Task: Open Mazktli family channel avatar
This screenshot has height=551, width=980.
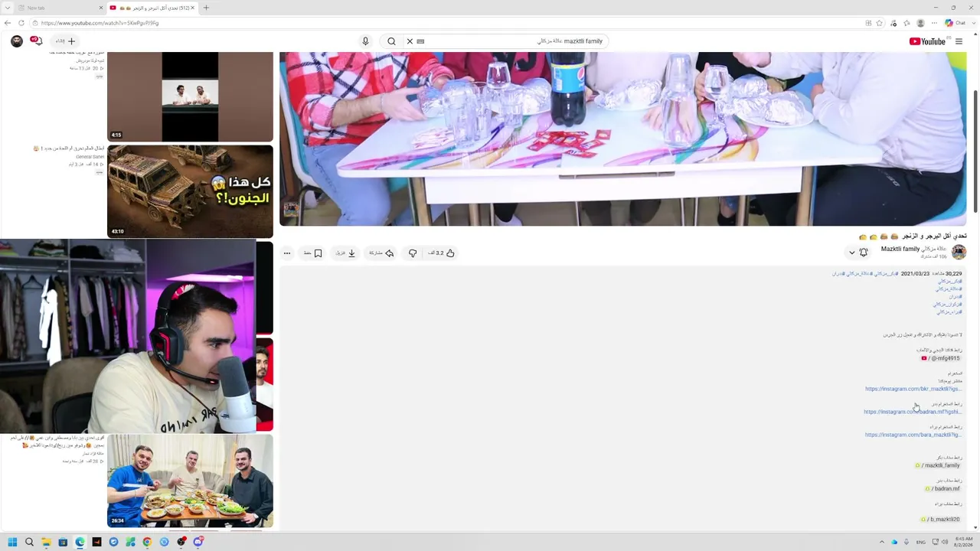Action: tap(959, 253)
